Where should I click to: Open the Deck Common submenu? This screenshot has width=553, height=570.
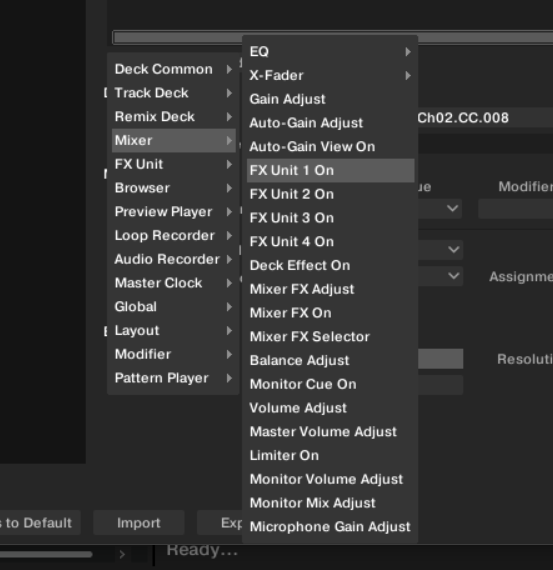click(173, 69)
